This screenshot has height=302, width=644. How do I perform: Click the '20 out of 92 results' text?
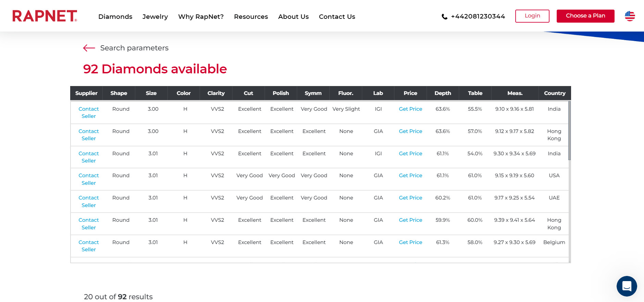(118, 297)
